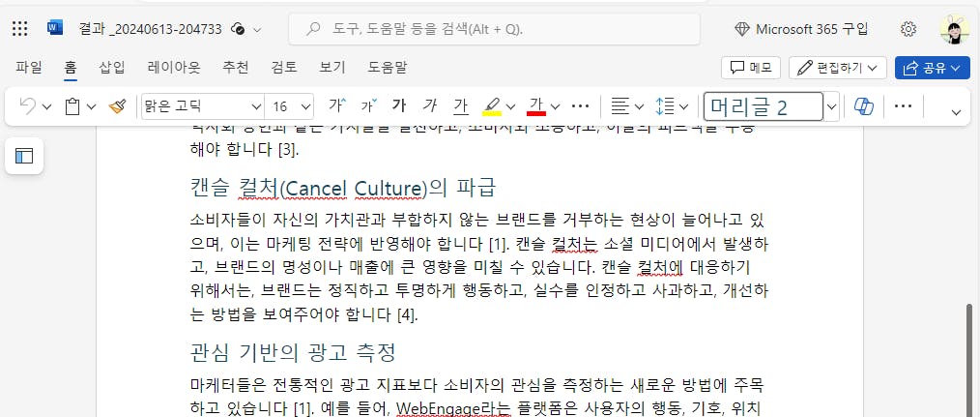The width and height of the screenshot is (980, 417).
Task: Click the paragraph alignment icon
Action: 620,106
